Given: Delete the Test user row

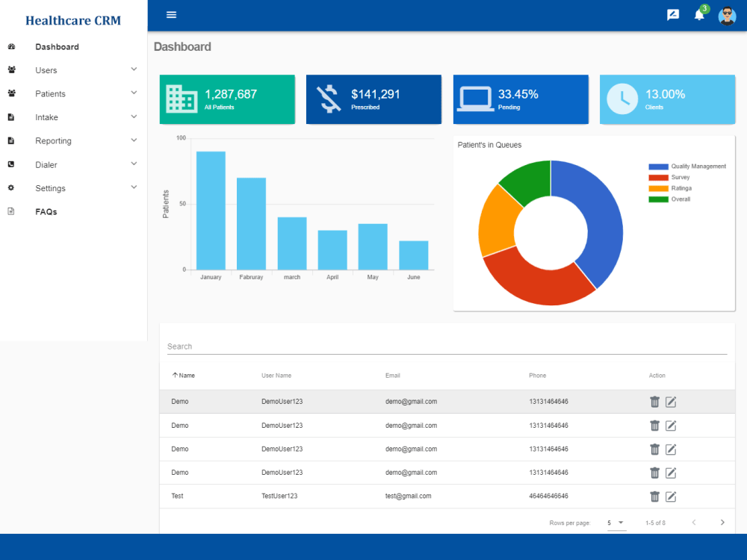Looking at the screenshot, I should click(654, 497).
